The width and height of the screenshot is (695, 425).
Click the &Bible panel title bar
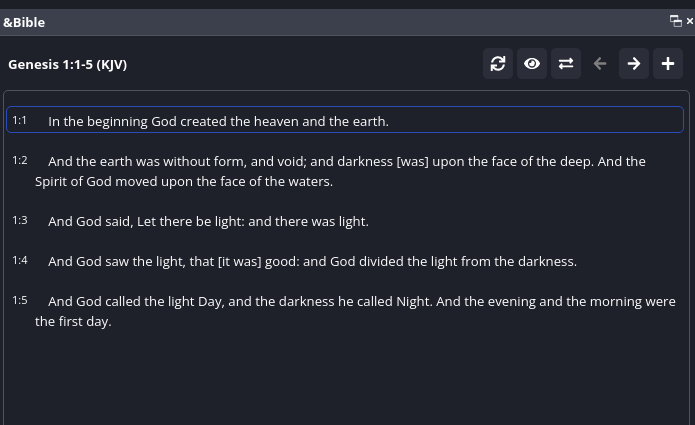pos(300,21)
